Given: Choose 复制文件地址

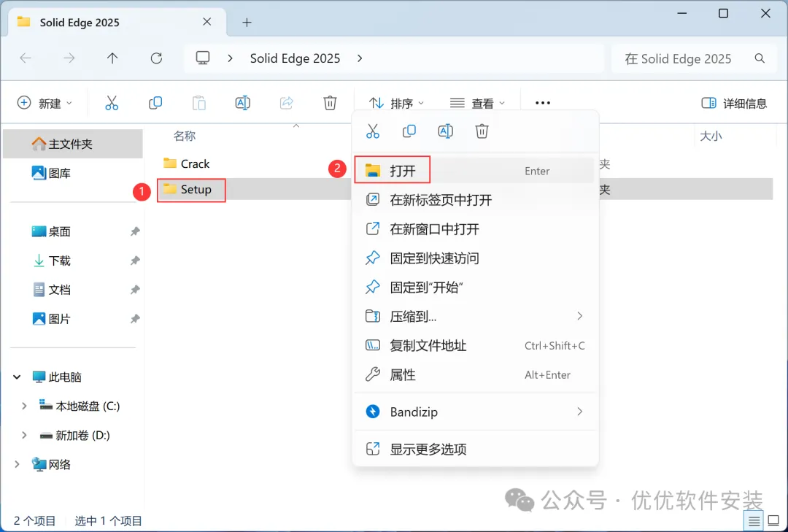Looking at the screenshot, I should coord(475,345).
